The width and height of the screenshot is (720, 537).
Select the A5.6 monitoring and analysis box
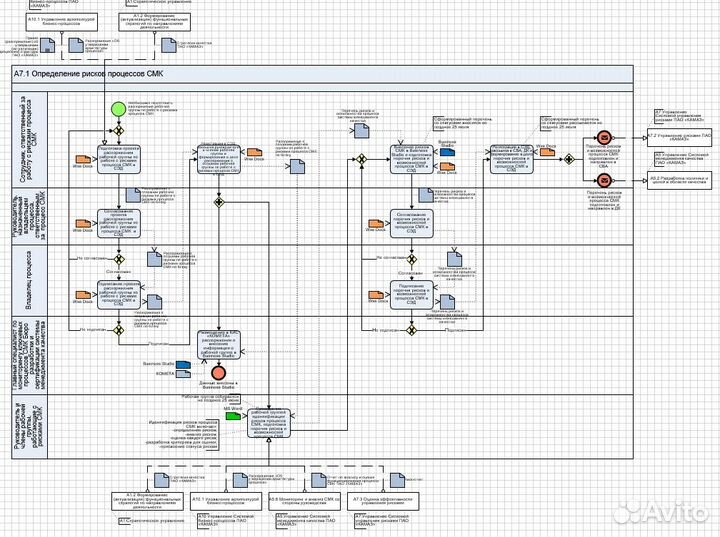[305, 498]
